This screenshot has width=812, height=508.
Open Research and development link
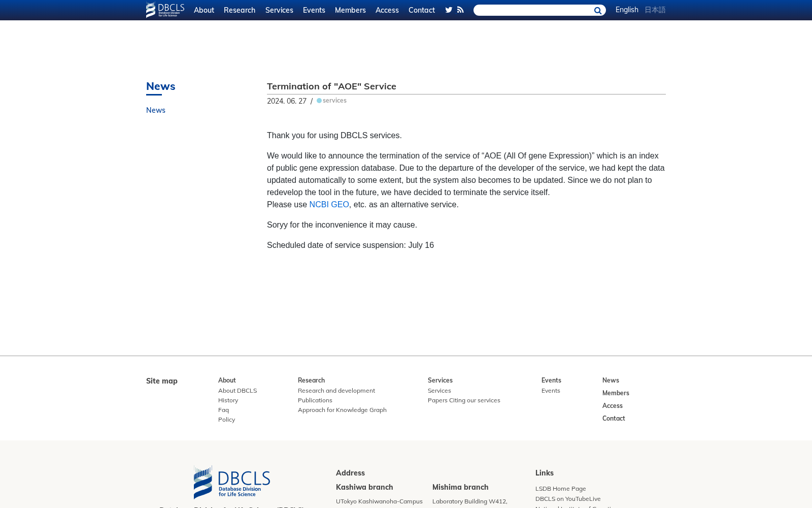coord(336,391)
